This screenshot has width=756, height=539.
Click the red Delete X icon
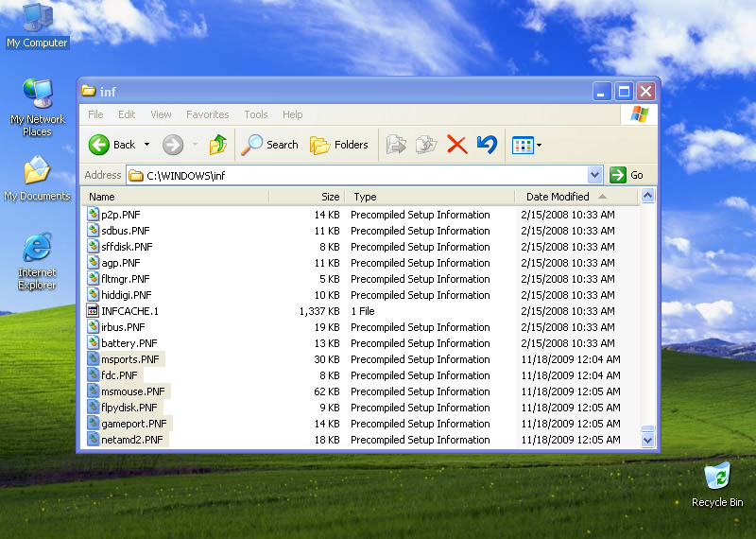click(457, 145)
